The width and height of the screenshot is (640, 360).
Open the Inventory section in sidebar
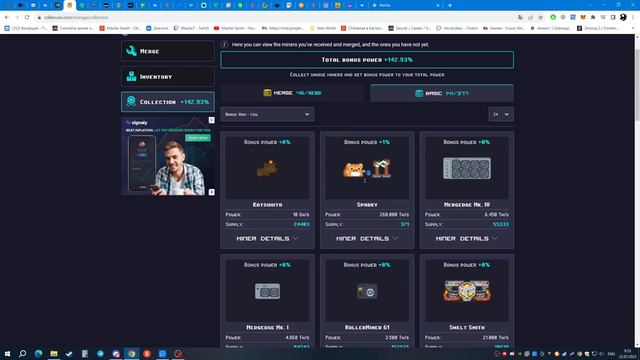(168, 76)
